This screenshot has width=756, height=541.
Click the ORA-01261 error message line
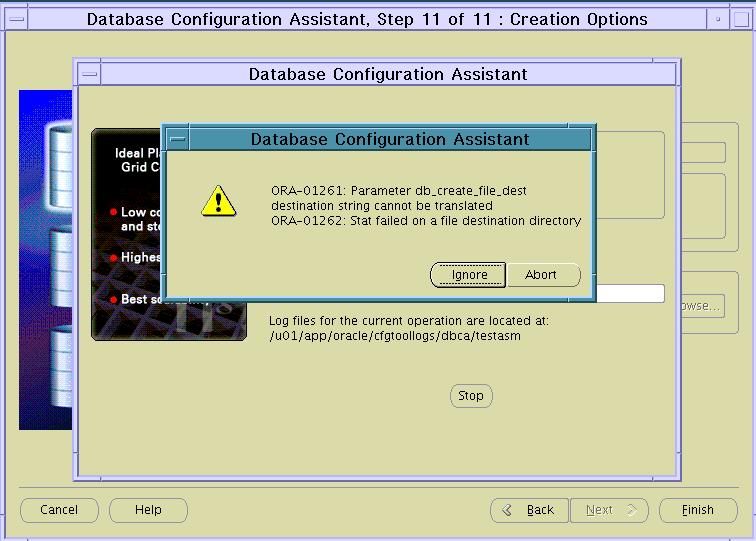pyautogui.click(x=399, y=191)
